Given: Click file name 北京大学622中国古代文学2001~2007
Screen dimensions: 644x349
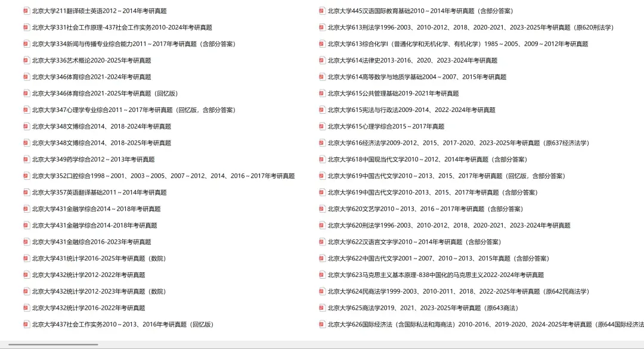Looking at the screenshot, I should tap(439, 258).
